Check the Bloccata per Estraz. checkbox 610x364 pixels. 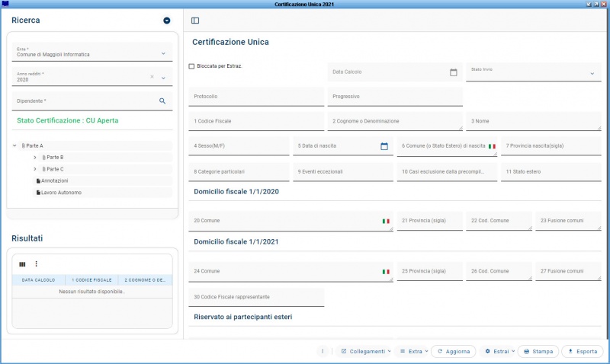click(191, 66)
